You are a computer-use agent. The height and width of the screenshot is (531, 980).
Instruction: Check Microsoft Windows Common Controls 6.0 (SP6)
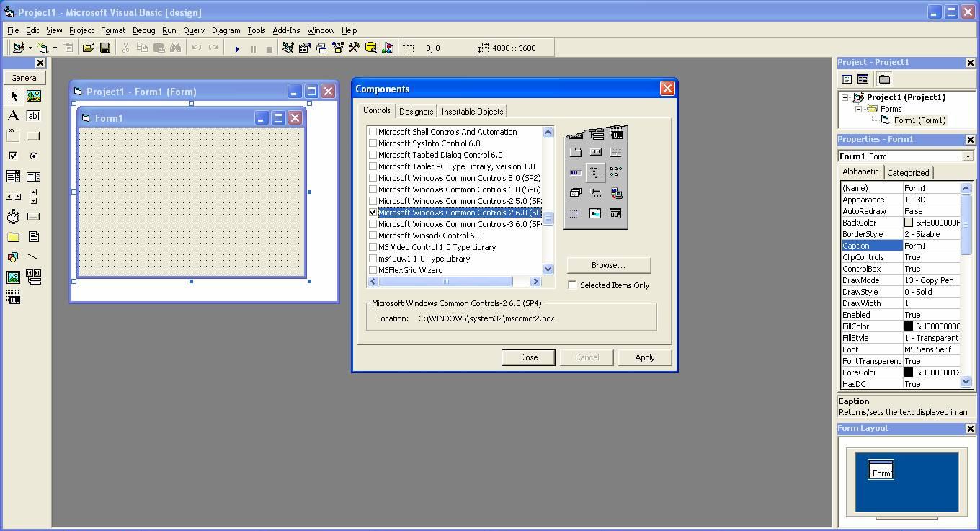tap(373, 189)
